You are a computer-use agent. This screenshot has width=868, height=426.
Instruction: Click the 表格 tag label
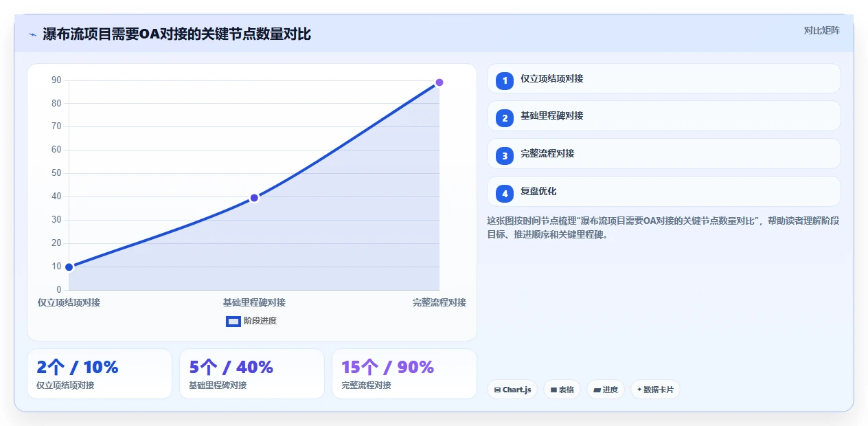tap(567, 390)
